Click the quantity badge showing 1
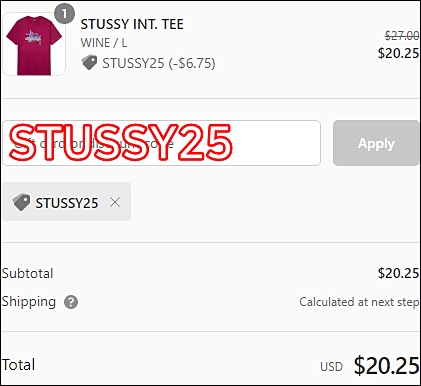The height and width of the screenshot is (386, 421). [x=64, y=14]
